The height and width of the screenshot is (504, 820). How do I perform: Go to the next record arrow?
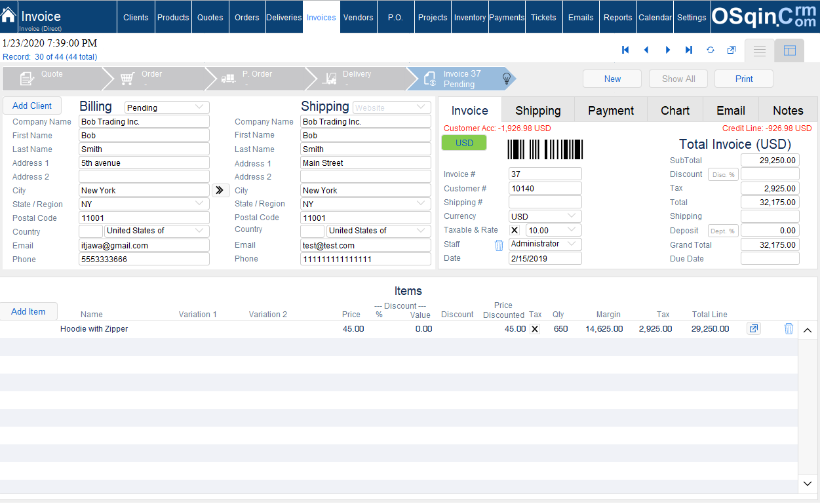[x=668, y=50]
